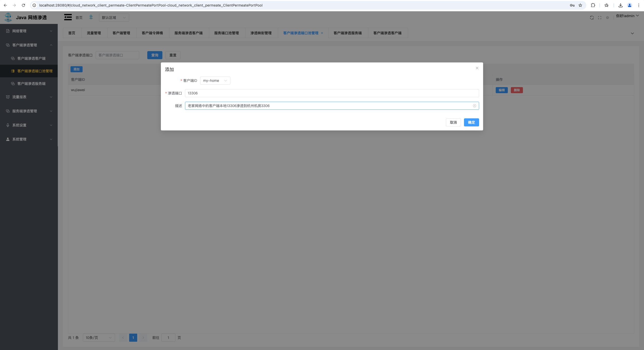Switch theme with the sun icon
The image size is (644, 350).
pyautogui.click(x=607, y=18)
